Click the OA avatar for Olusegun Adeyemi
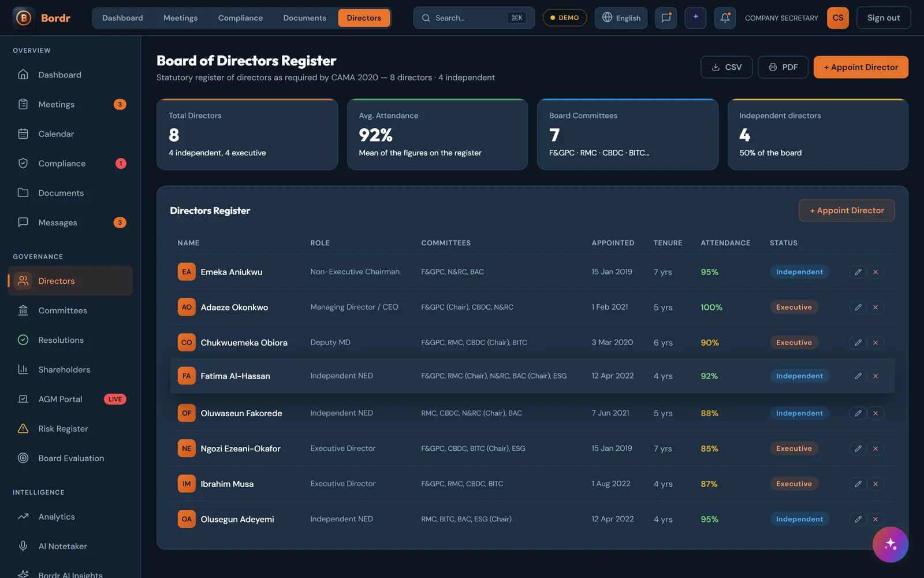Viewport: 924px width, 578px height. [187, 518]
